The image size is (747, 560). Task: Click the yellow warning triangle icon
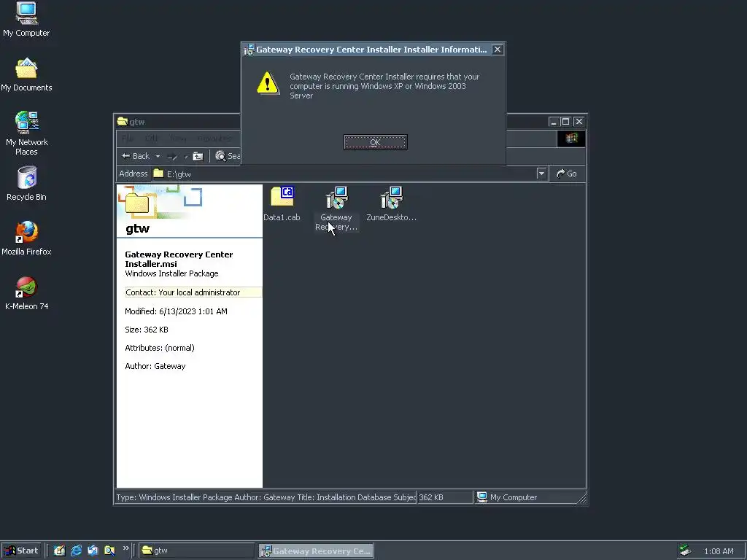click(x=268, y=83)
